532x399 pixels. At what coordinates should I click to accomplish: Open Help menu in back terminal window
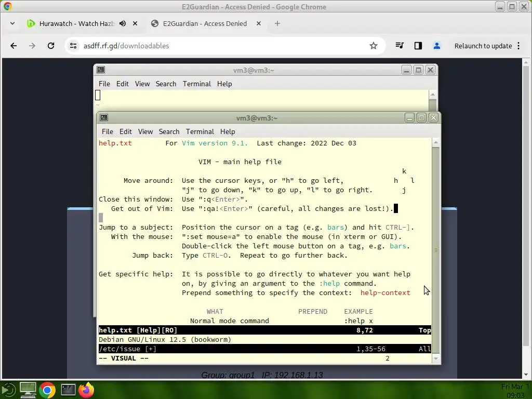point(224,84)
